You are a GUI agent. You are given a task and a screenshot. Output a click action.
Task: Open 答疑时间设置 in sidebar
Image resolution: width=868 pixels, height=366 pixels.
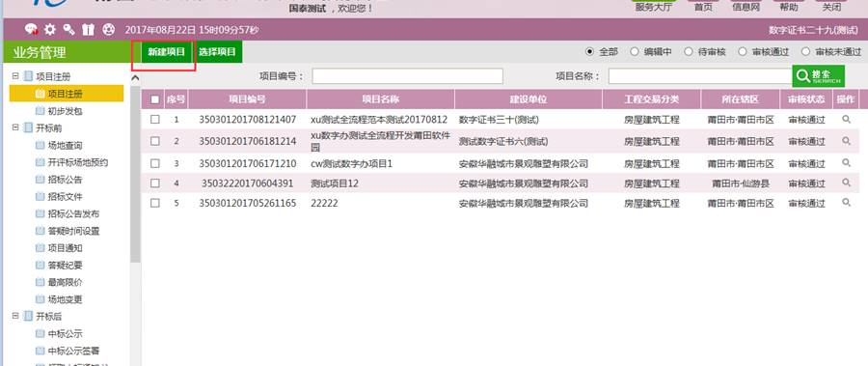(73, 231)
